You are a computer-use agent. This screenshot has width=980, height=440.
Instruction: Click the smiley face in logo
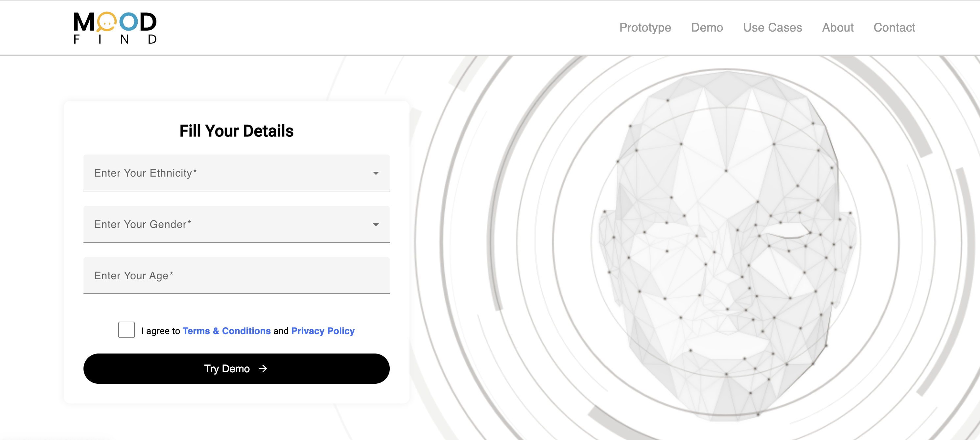point(106,22)
